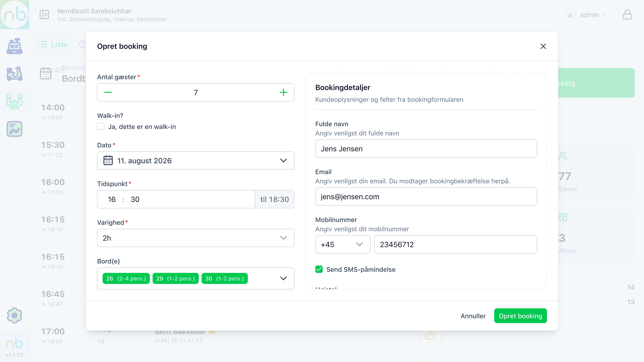The width and height of the screenshot is (644, 362).
Task: Open the delivery scooter icon
Action: point(15,74)
